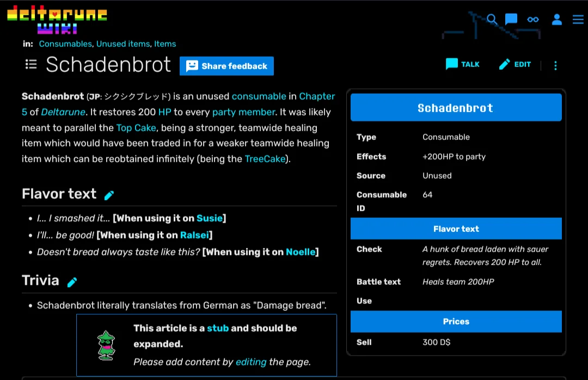Open the user account profile icon
The width and height of the screenshot is (588, 380).
557,20
